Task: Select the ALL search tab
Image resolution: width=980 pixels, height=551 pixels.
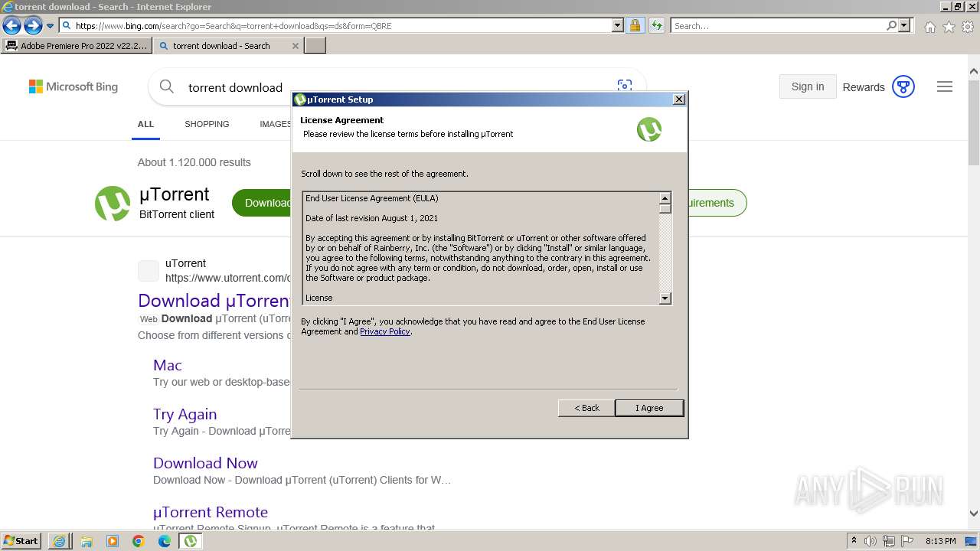Action: [145, 124]
